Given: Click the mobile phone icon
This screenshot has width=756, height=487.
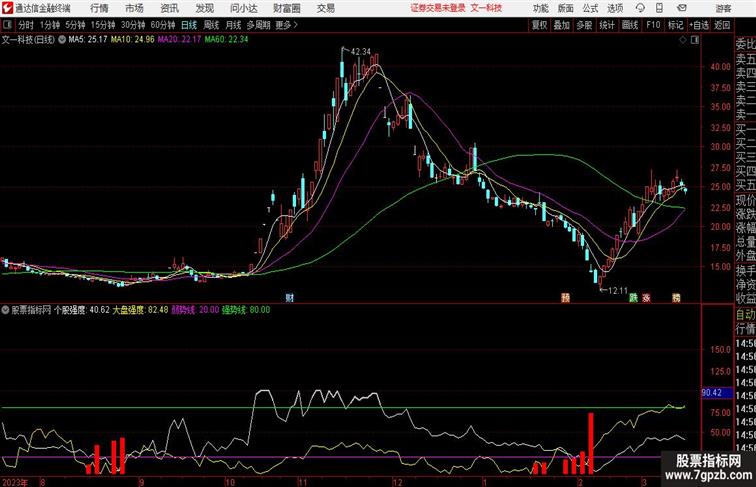Looking at the screenshot, I should click(x=659, y=8).
